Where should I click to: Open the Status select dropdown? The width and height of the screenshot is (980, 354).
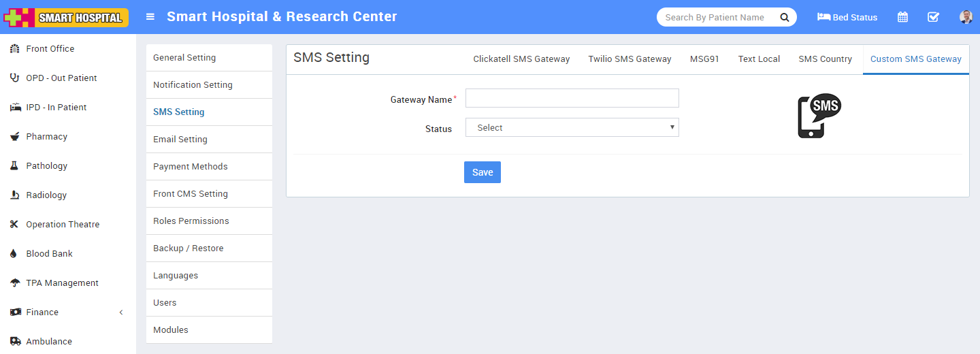(x=572, y=128)
